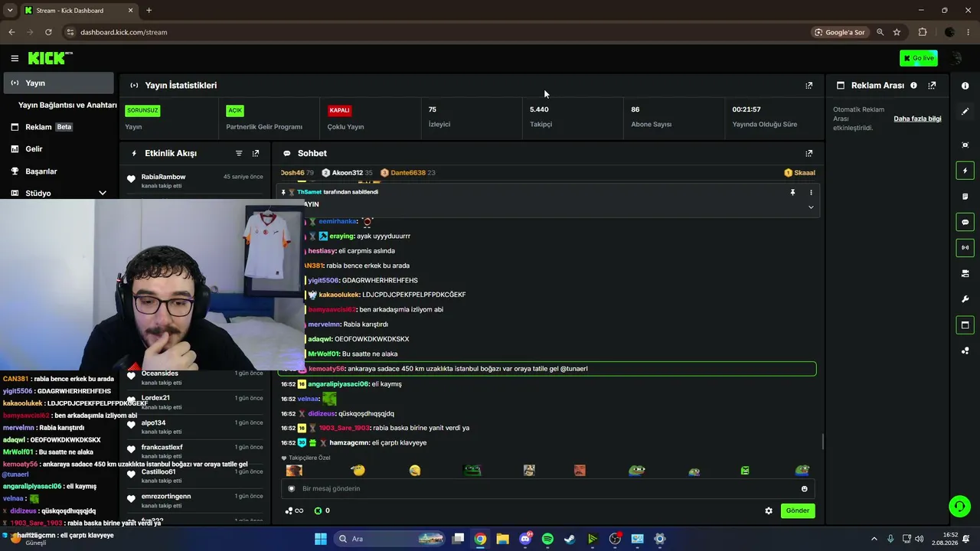Viewport: 980px width, 551px height.
Task: Open Steam from the taskbar
Action: coord(570,539)
